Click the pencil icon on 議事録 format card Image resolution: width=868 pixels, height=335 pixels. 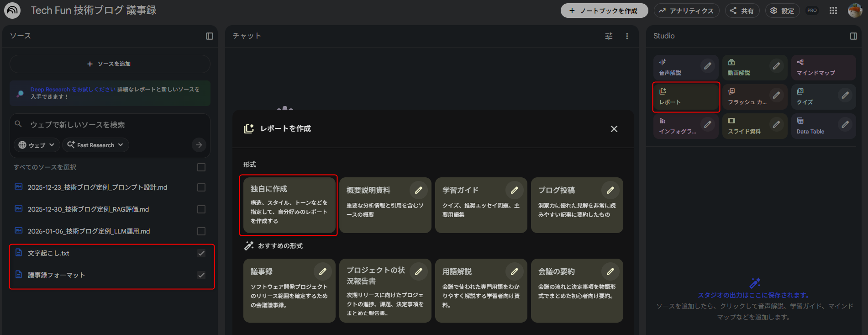[x=322, y=271]
